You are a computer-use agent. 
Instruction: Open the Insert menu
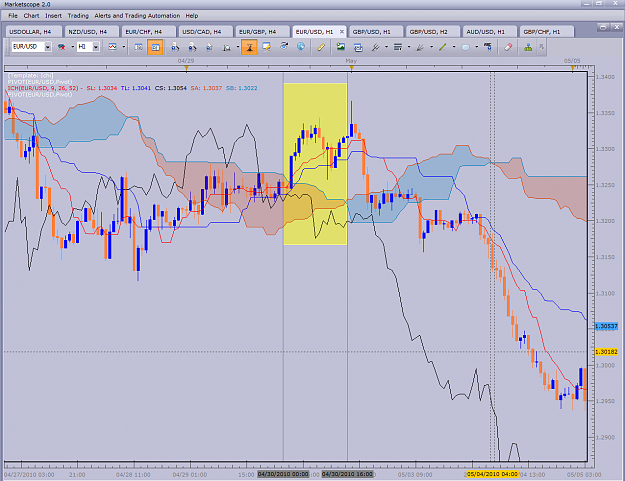tap(53, 16)
